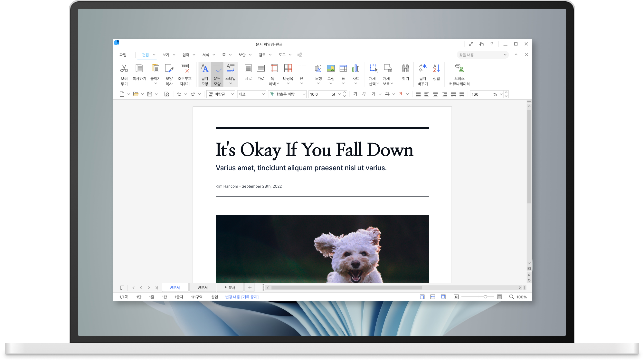Enable center paragraph alignment

coord(435,94)
